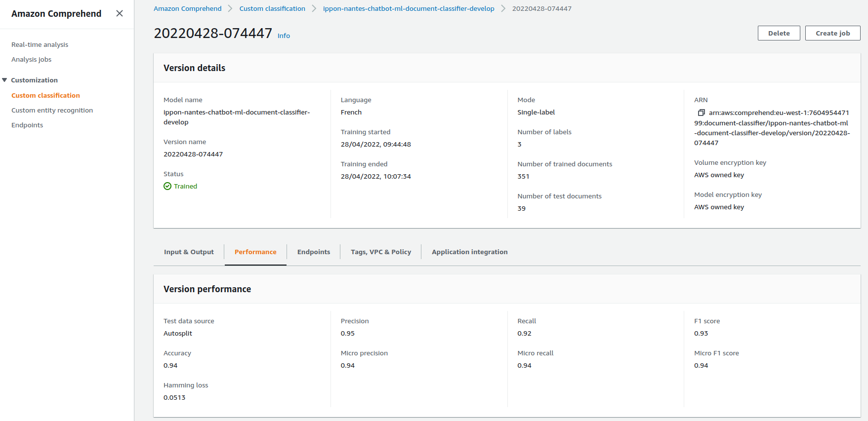Go to Analysis jobs
The height and width of the screenshot is (421, 868).
click(x=31, y=59)
